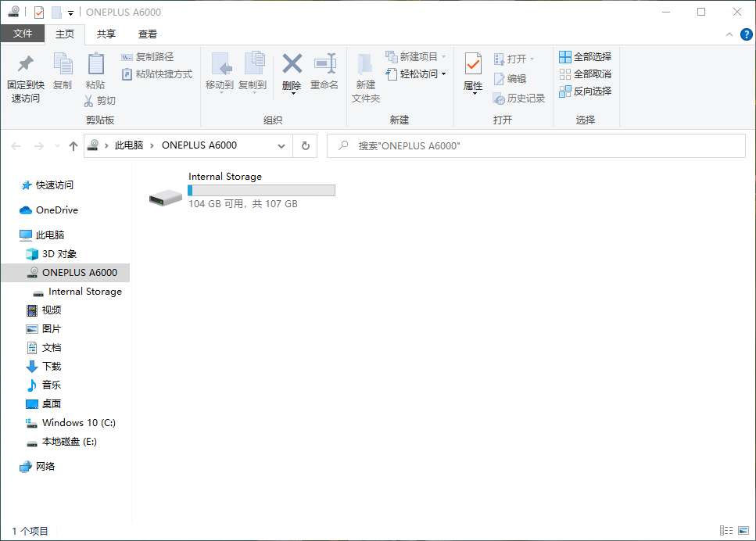
Task: Click 全部选择 select all
Action: click(586, 57)
